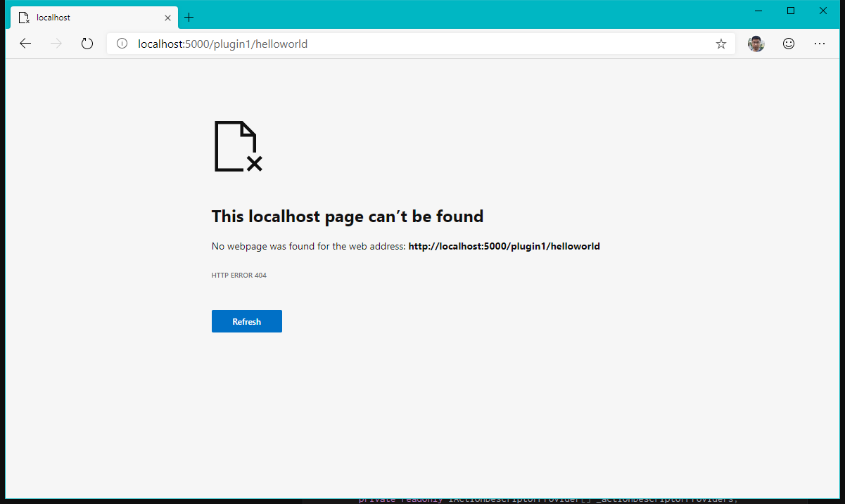Image resolution: width=845 pixels, height=504 pixels.
Task: Click the browser Back arrow
Action: click(25, 44)
